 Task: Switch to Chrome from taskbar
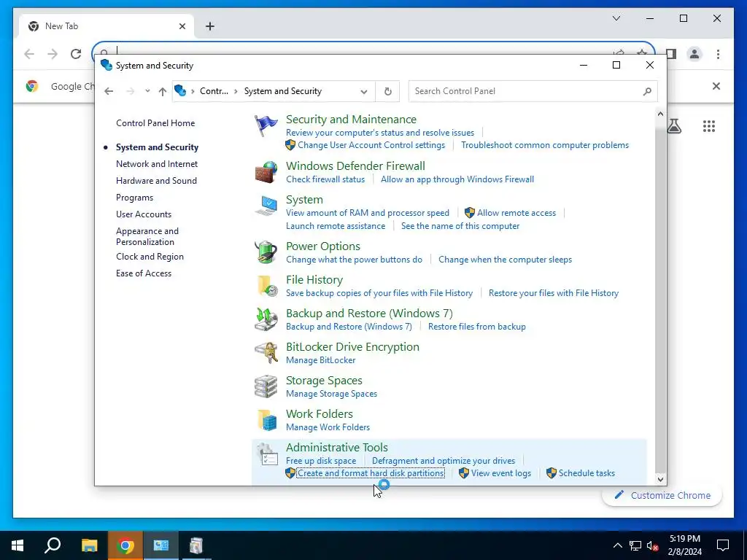pyautogui.click(x=125, y=545)
